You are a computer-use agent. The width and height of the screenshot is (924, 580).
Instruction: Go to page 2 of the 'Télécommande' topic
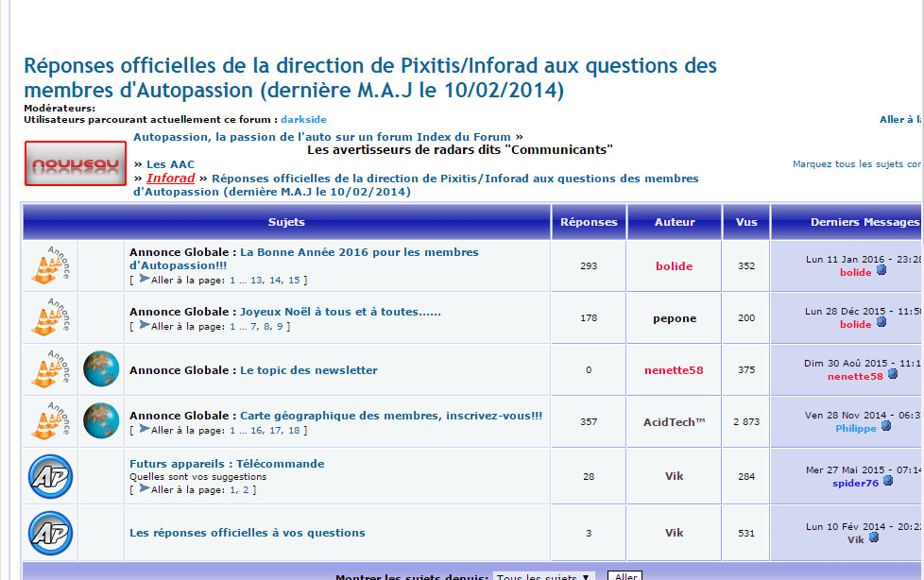coord(246,490)
